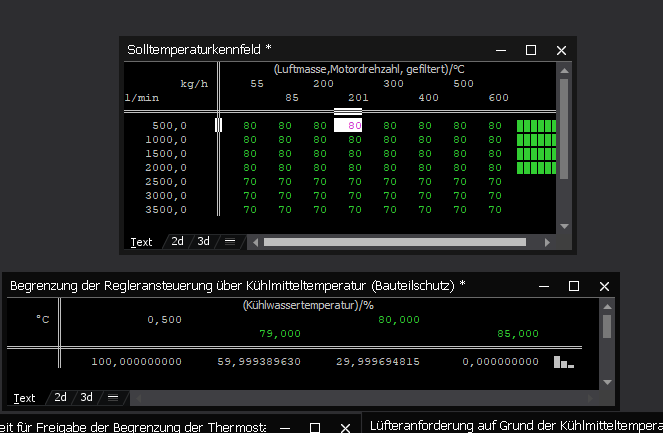Image resolution: width=663 pixels, height=433 pixels.
Task: Switch to 2d tab in Begrenzung der Regleransteuerung window
Action: point(61,397)
